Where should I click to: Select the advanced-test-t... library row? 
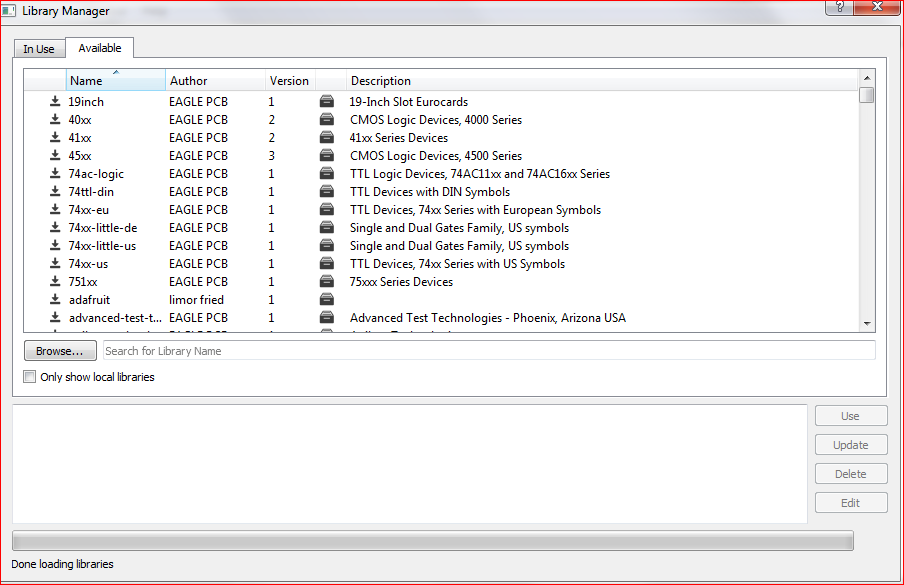[x=115, y=318]
